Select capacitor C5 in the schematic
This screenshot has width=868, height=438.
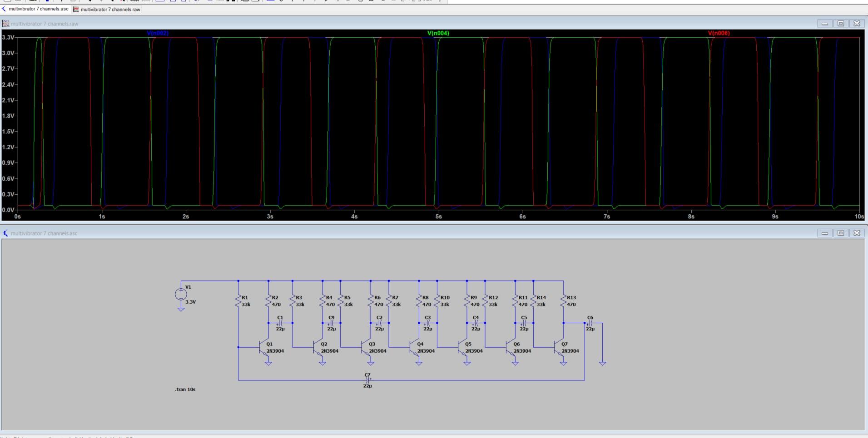point(524,323)
